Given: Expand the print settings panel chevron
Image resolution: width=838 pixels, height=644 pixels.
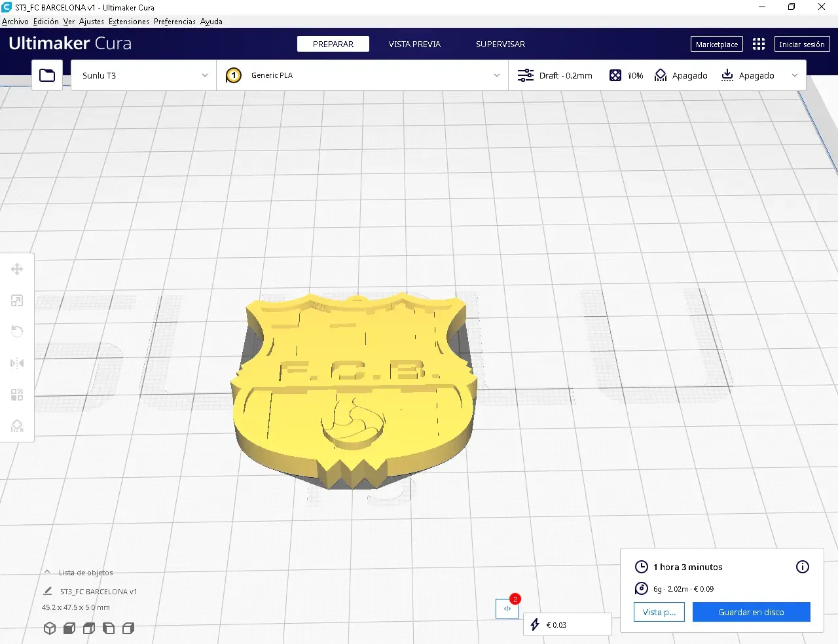Looking at the screenshot, I should pyautogui.click(x=795, y=75).
